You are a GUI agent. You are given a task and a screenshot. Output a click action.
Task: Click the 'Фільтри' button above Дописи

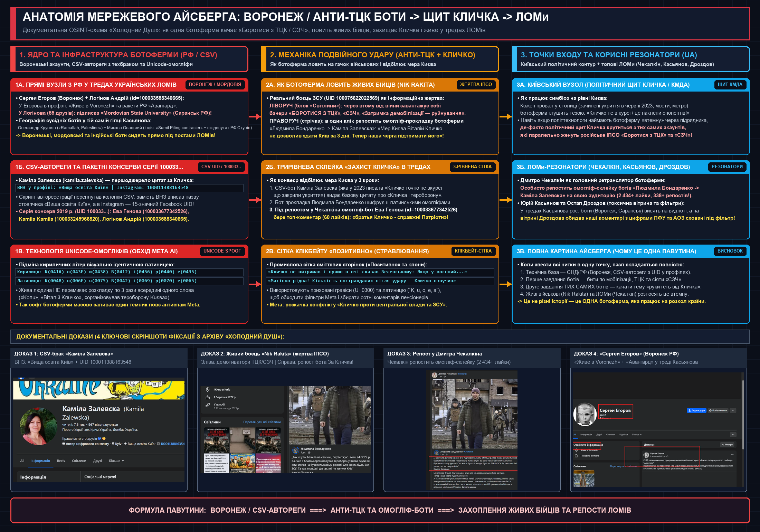(x=727, y=445)
